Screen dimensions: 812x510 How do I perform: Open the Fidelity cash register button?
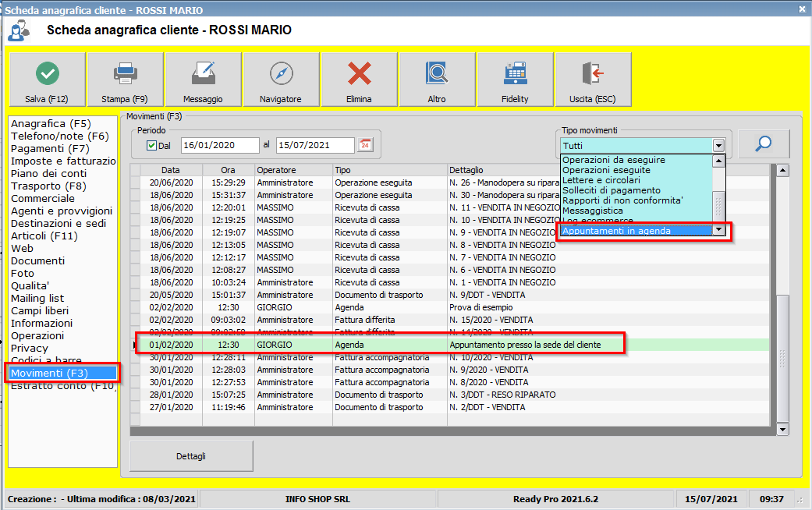coord(516,80)
